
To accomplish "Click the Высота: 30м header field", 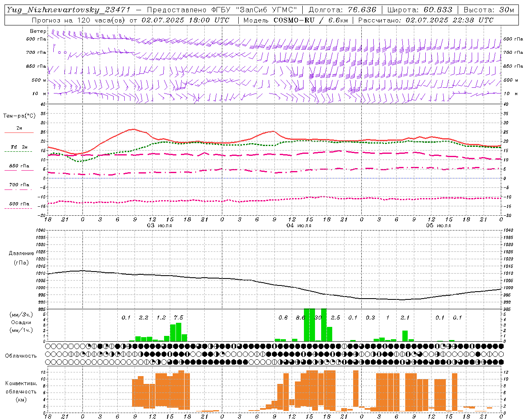I will click(x=488, y=10).
